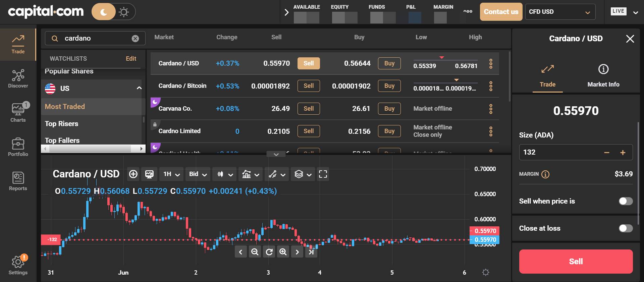Open the chart layers dropdown

tap(303, 174)
